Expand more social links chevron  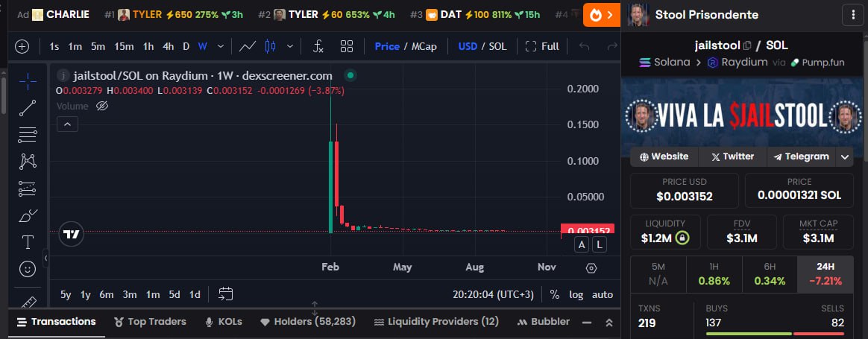tap(845, 157)
